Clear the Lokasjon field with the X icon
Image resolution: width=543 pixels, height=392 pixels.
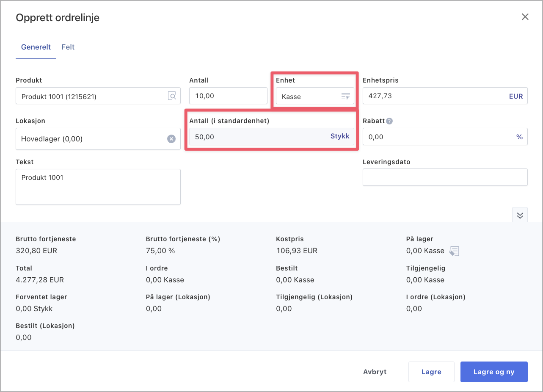(171, 139)
